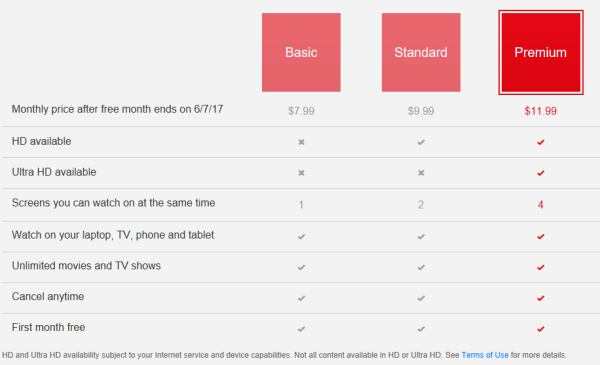Click Premium First month free checkmark

pyautogui.click(x=541, y=329)
